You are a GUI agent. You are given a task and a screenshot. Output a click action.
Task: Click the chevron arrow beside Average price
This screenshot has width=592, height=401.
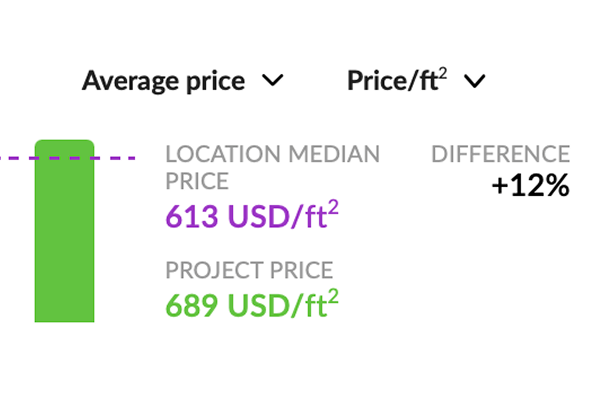pos(273,80)
